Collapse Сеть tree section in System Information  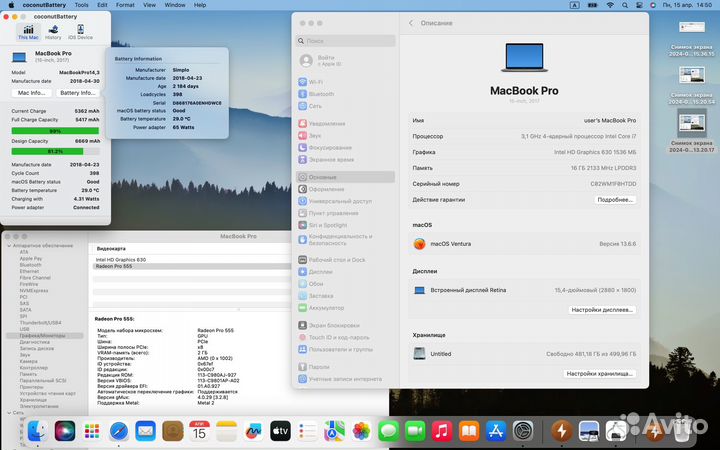pos(9,413)
